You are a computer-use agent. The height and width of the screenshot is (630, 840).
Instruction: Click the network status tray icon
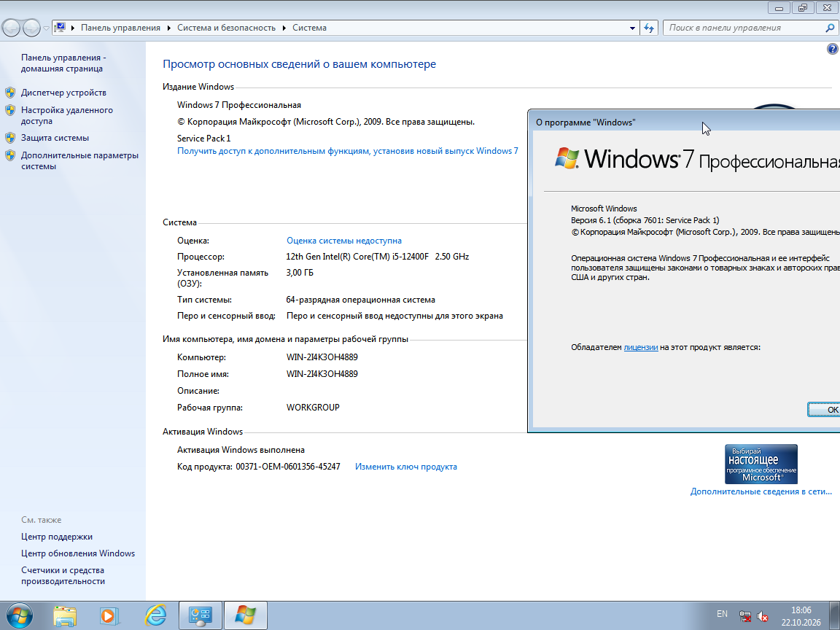744,617
